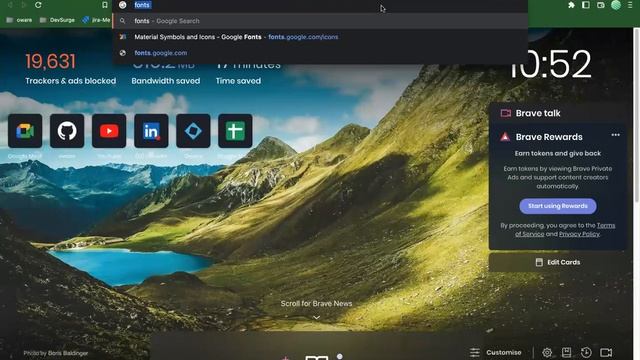640x360 pixels.
Task: Open bookmarks via the bottom bookmark icon
Action: [x=567, y=352]
